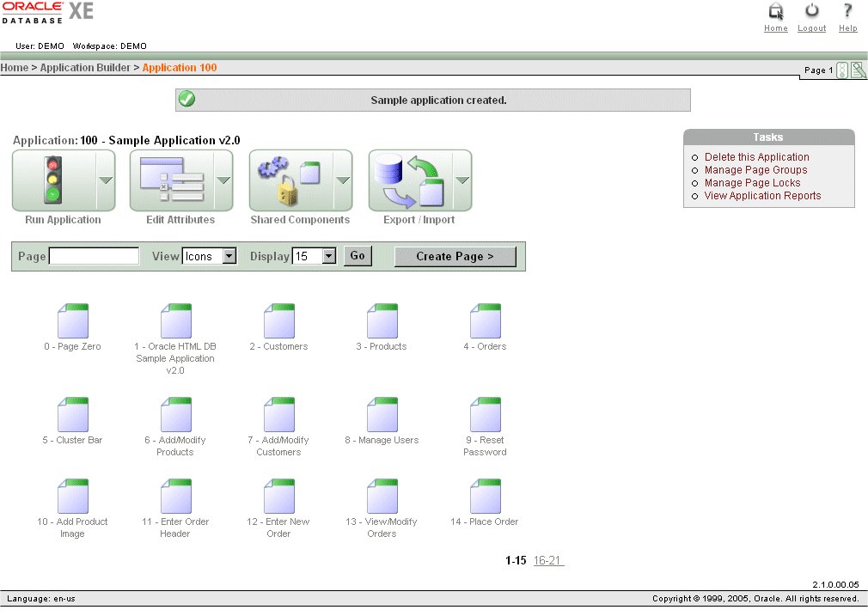The width and height of the screenshot is (868, 616).
Task: Open the View dropdown showing Icons
Action: click(209, 256)
